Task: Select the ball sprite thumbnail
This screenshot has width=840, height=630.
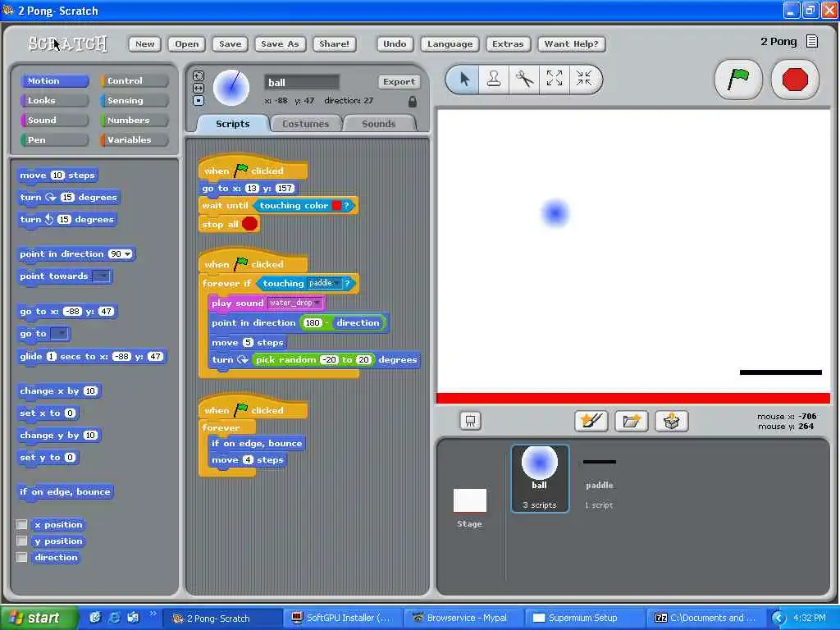Action: click(x=540, y=478)
